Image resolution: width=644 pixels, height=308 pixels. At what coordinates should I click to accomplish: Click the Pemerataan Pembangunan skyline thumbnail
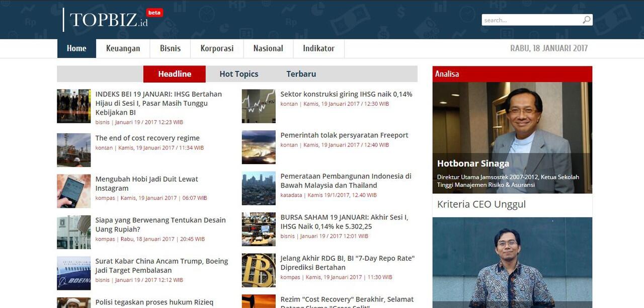(259, 188)
